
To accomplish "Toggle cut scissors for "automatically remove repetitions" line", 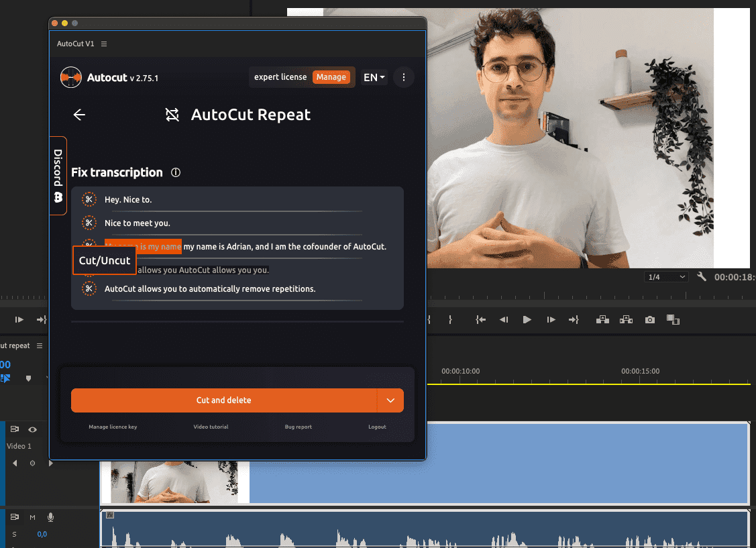I will pos(89,288).
